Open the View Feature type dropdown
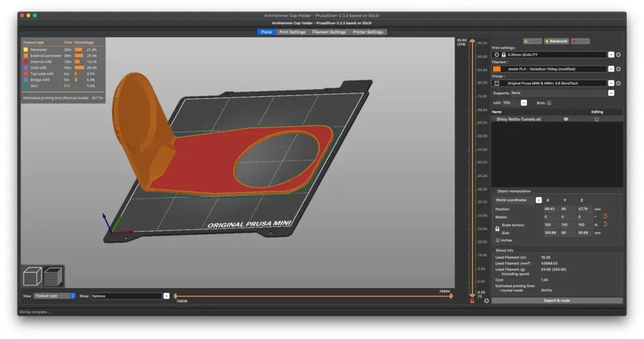This screenshot has height=339, width=644. click(x=54, y=296)
